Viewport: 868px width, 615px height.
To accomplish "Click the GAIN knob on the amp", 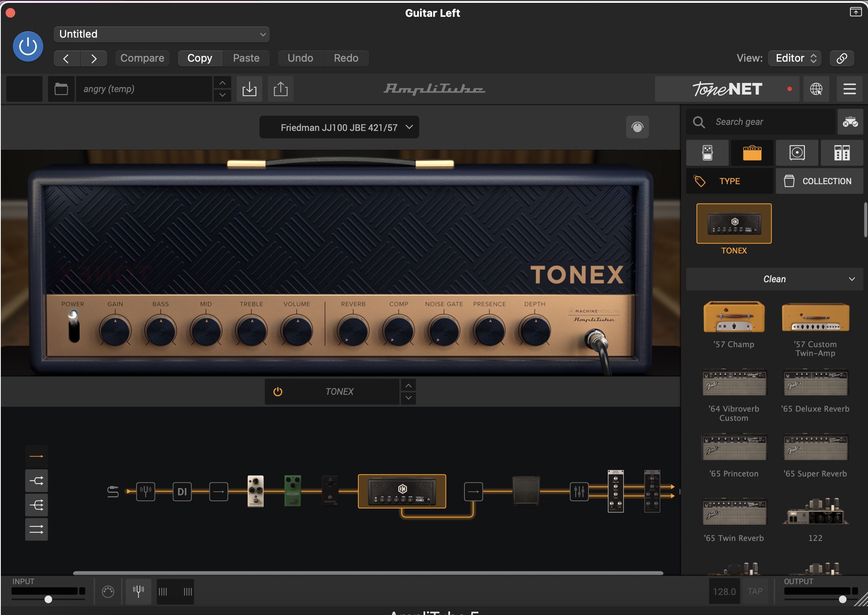I will point(115,331).
